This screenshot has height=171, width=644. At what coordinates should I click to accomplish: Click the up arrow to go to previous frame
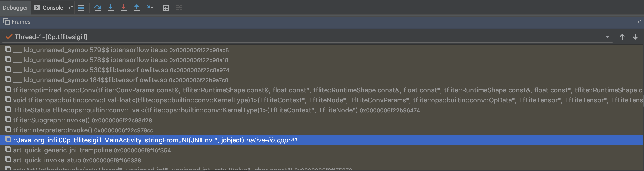[x=622, y=37]
